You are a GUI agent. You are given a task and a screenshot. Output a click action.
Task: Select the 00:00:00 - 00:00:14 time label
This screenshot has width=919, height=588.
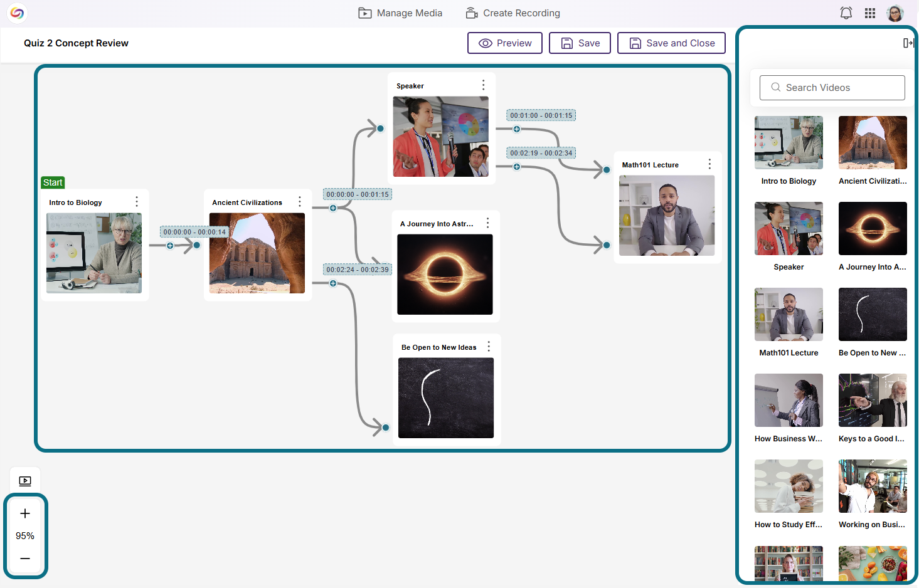point(194,232)
